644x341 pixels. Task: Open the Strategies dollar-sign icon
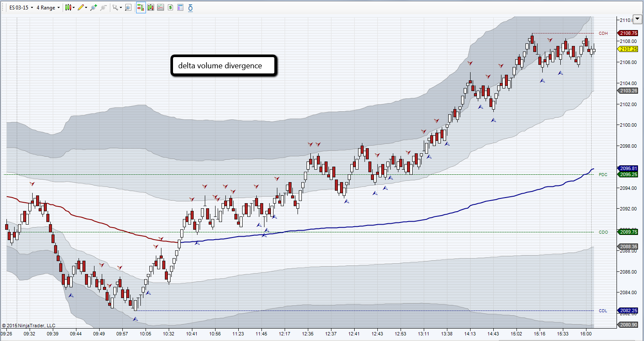pyautogui.click(x=170, y=8)
